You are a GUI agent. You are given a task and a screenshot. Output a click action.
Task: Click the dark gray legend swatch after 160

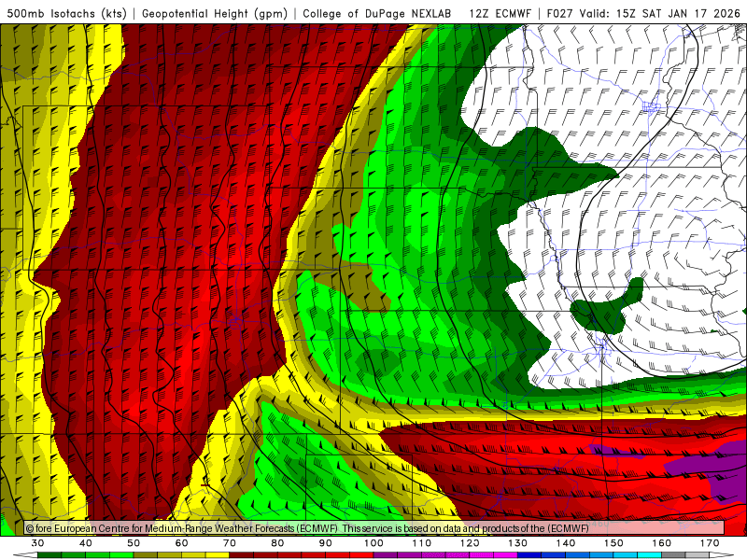pos(673,555)
